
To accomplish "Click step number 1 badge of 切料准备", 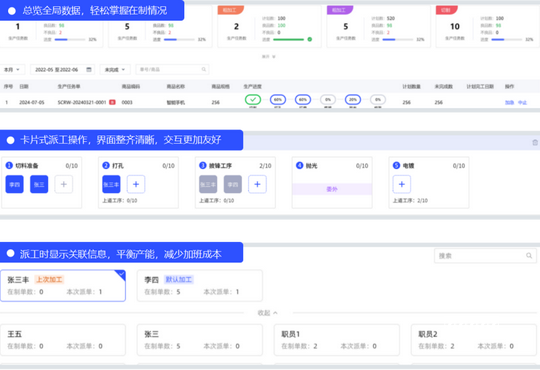I will (x=9, y=166).
